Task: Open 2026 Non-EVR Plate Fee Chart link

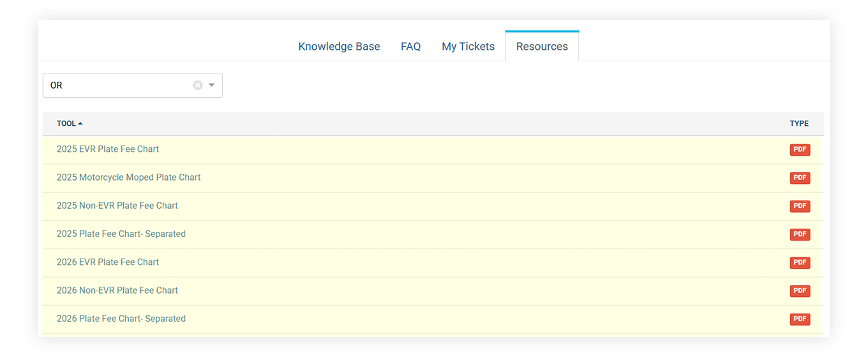Action: pyautogui.click(x=117, y=290)
